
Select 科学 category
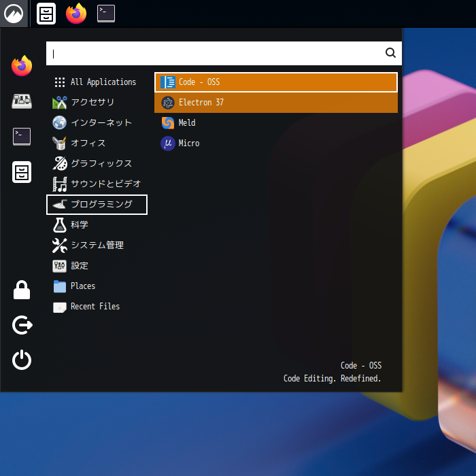click(x=97, y=225)
